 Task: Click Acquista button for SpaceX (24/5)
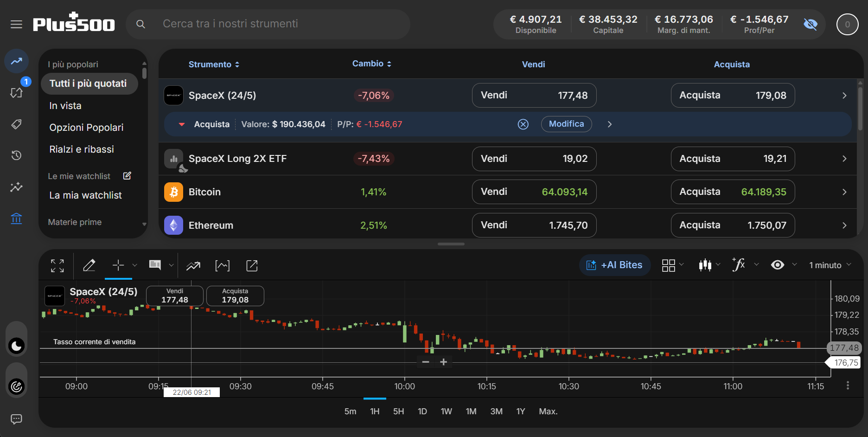(733, 95)
